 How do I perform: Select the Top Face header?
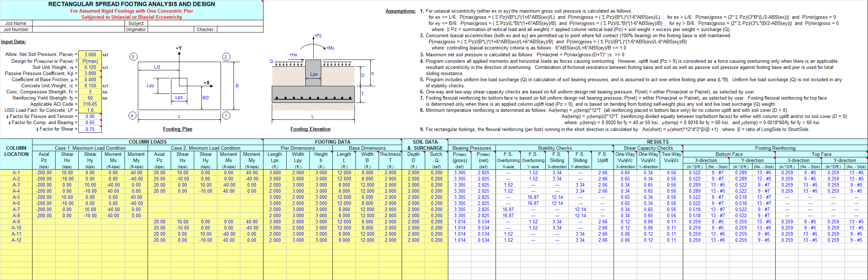821,154
